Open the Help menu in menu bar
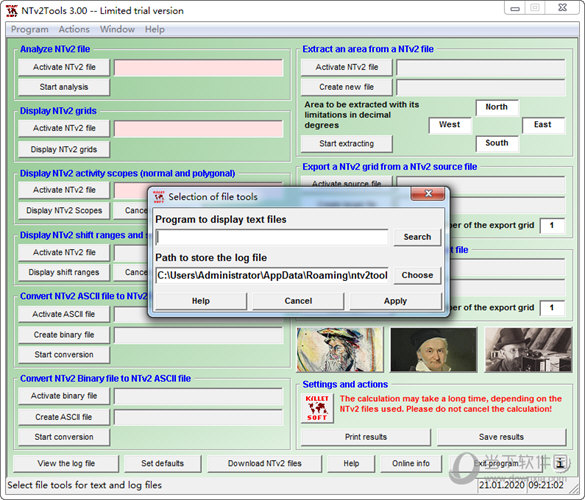The image size is (585, 500). (x=154, y=29)
